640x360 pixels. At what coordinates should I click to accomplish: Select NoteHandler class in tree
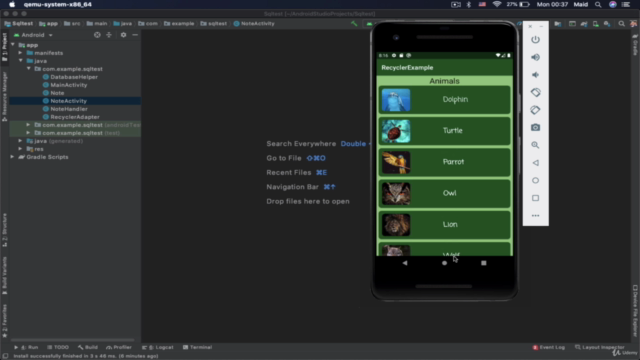click(69, 109)
